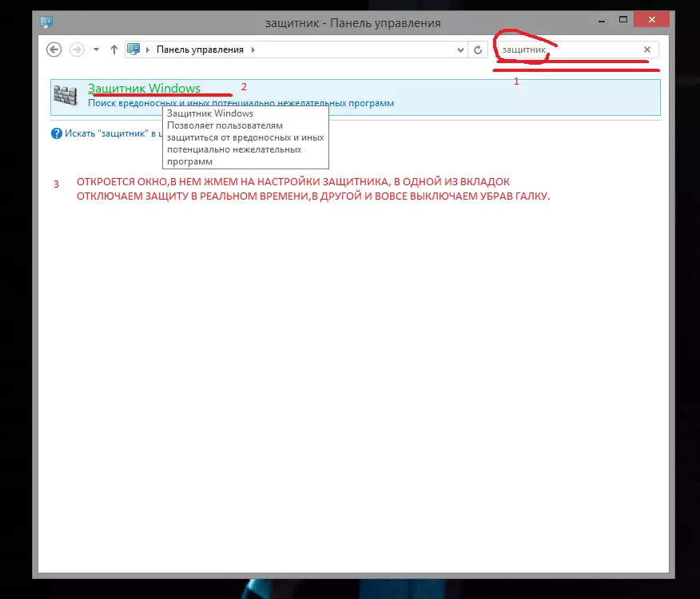Open the recent locations dropdown arrow

(x=96, y=50)
